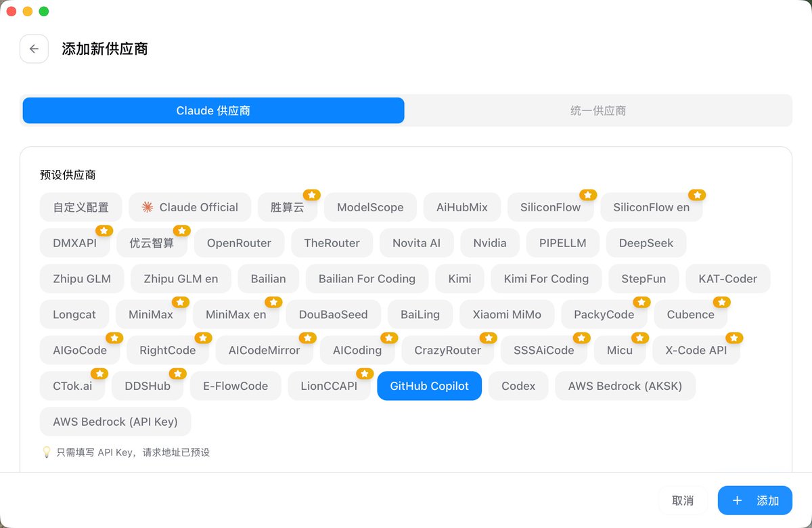Switch to the 统一供应商 tab

[598, 110]
